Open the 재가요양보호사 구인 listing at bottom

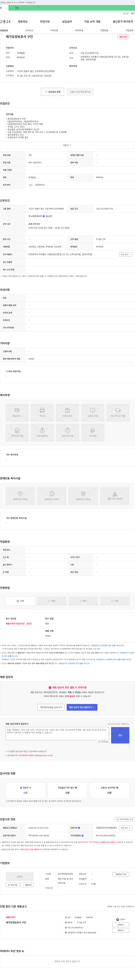coord(16,923)
